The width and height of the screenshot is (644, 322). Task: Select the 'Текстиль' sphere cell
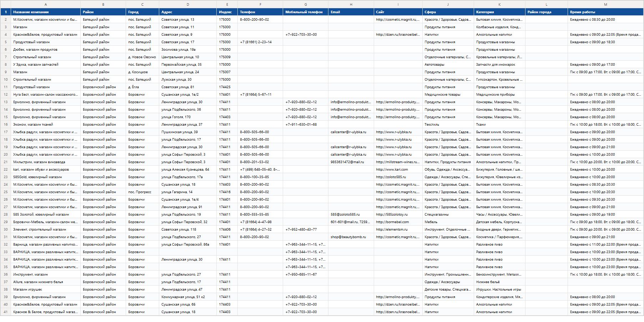pyautogui.click(x=448, y=125)
